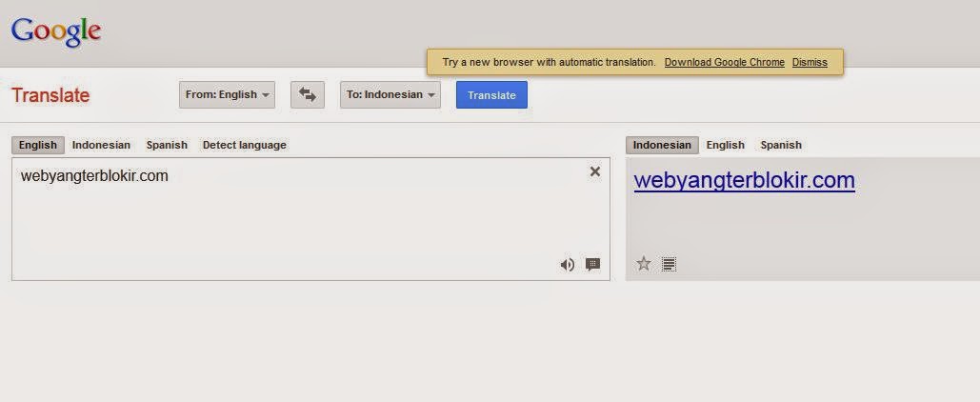Screen dimensions: 980x402
Task: Swap languages with the arrows button
Action: coord(308,95)
